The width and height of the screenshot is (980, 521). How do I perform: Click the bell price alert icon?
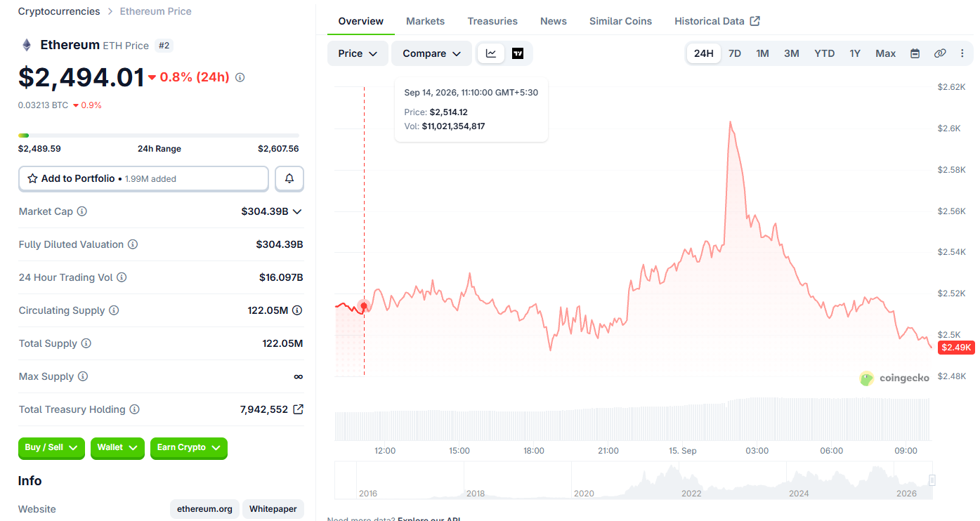(x=289, y=178)
